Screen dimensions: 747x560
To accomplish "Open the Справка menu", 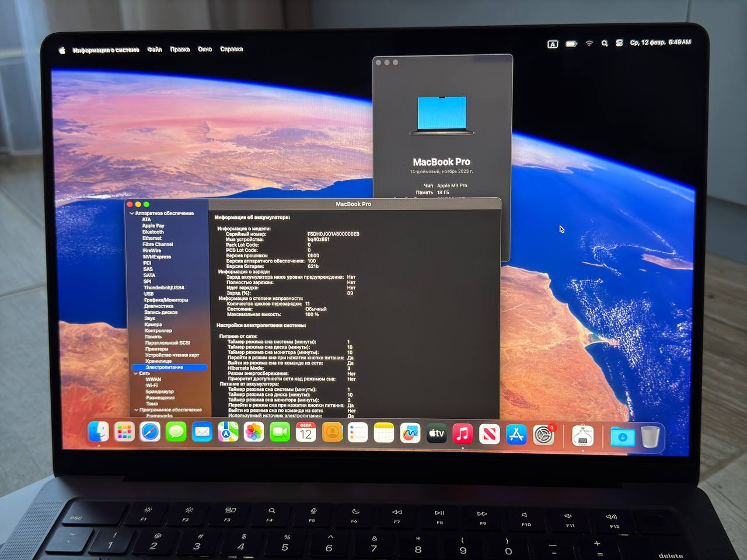I will [x=232, y=49].
